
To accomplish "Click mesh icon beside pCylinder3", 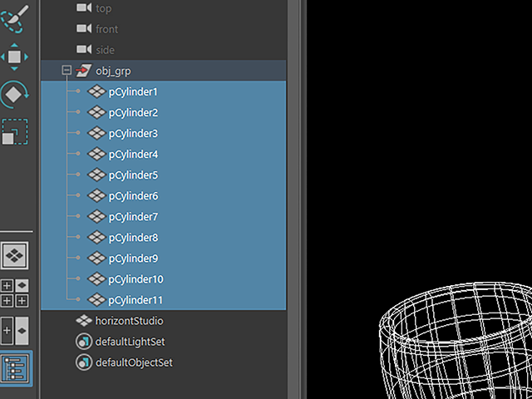I will tap(96, 133).
